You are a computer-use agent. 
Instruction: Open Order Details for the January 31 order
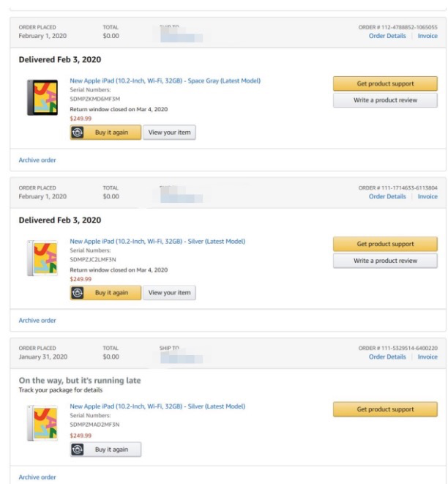click(387, 357)
